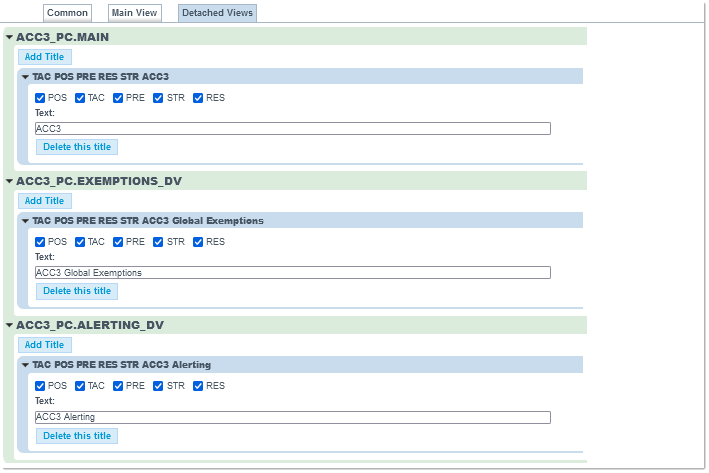Open the Main View tab
Screen dimensions: 709x473
[x=135, y=13]
